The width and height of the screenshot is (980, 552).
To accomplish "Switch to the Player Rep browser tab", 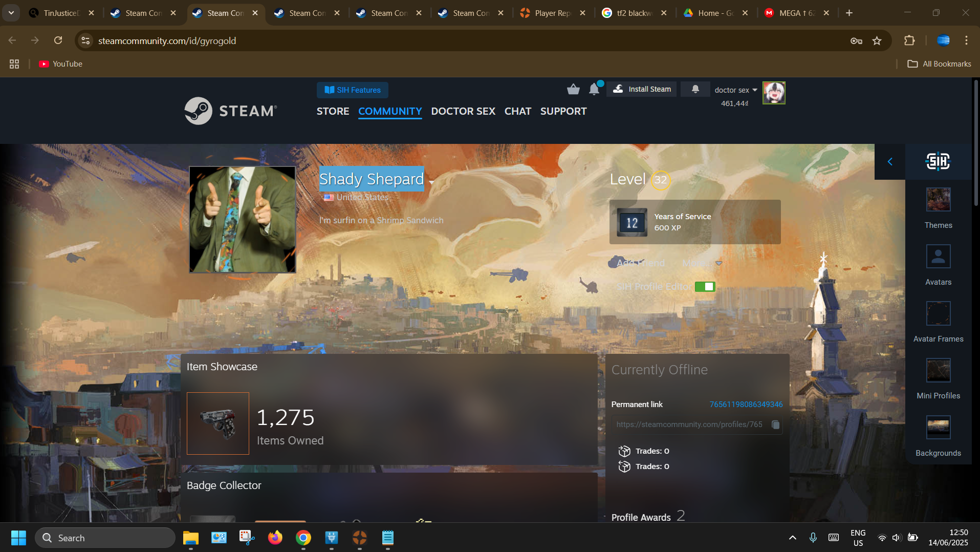I will pos(553,13).
